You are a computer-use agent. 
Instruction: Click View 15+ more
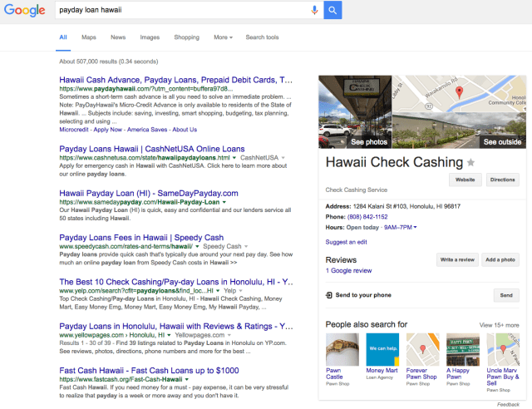[499, 325]
